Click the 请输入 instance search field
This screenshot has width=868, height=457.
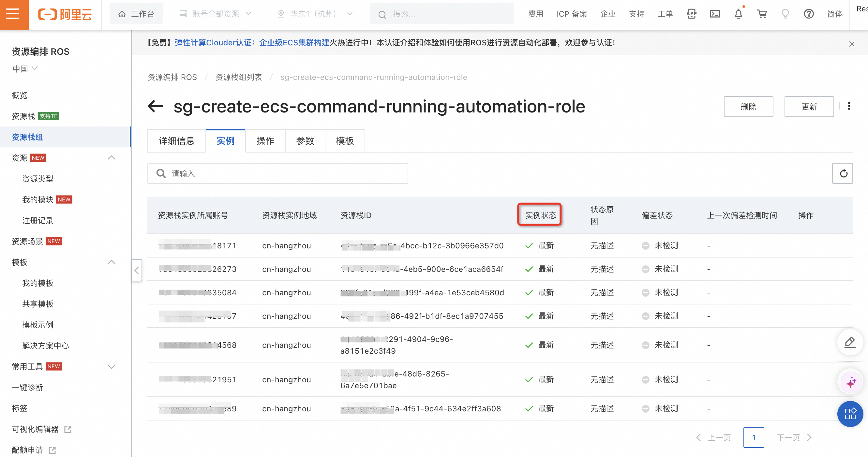(278, 173)
